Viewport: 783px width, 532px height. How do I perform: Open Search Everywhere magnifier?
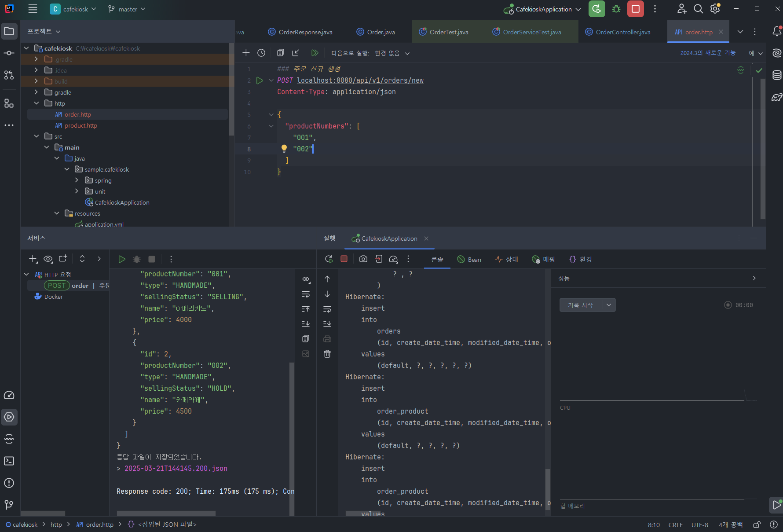(x=698, y=9)
